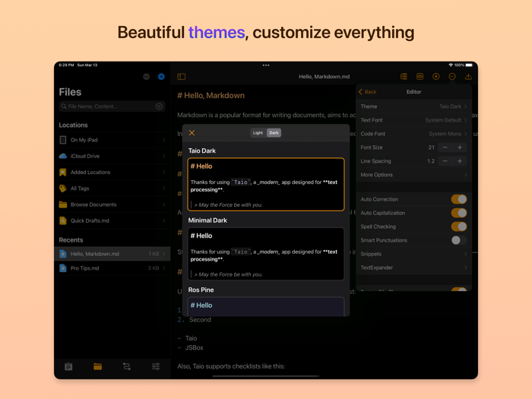532x399 pixels.
Task: Open the Theme Taio Dark setting
Action: point(414,106)
